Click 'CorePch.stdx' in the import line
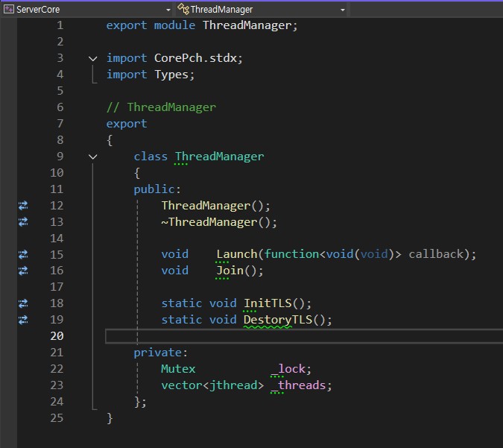This screenshot has width=503, height=448. point(195,58)
